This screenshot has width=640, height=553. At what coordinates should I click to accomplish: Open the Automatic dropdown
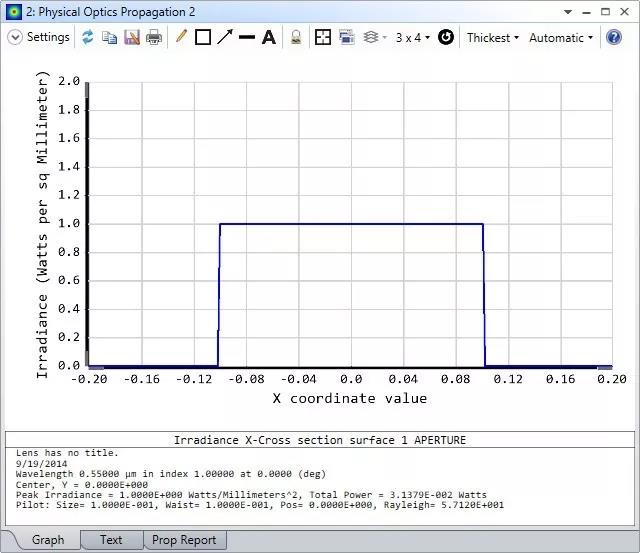point(560,37)
